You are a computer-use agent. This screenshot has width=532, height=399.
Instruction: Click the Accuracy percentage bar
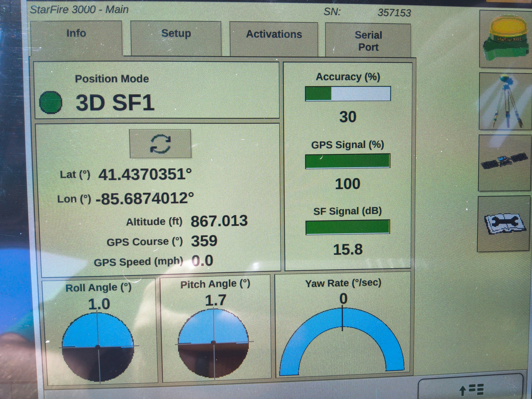pos(348,94)
